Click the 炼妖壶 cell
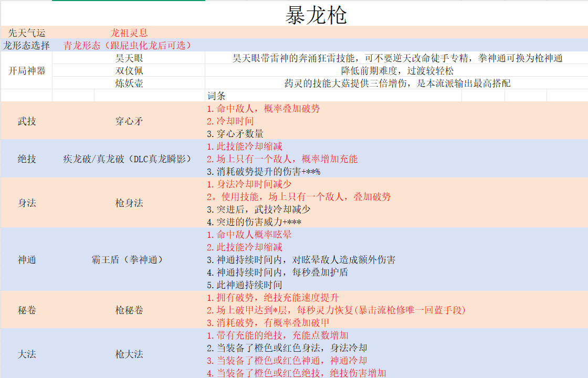This screenshot has width=588, height=378. (129, 83)
